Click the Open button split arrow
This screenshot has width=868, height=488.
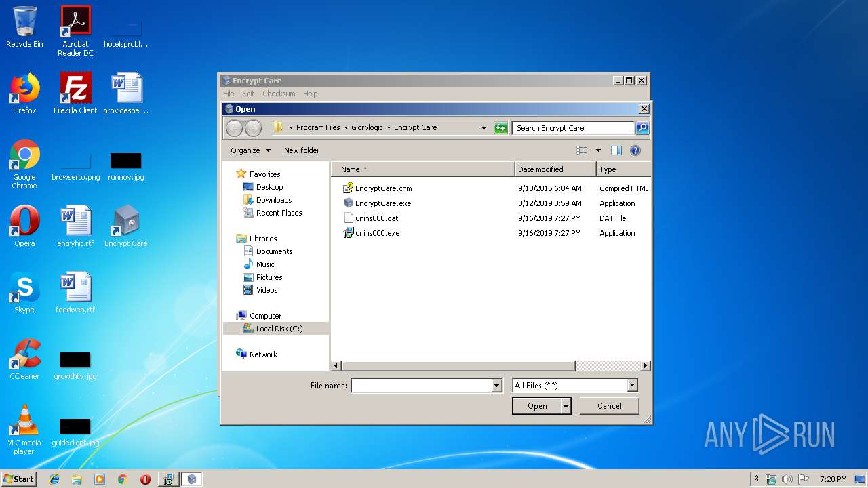pos(566,406)
